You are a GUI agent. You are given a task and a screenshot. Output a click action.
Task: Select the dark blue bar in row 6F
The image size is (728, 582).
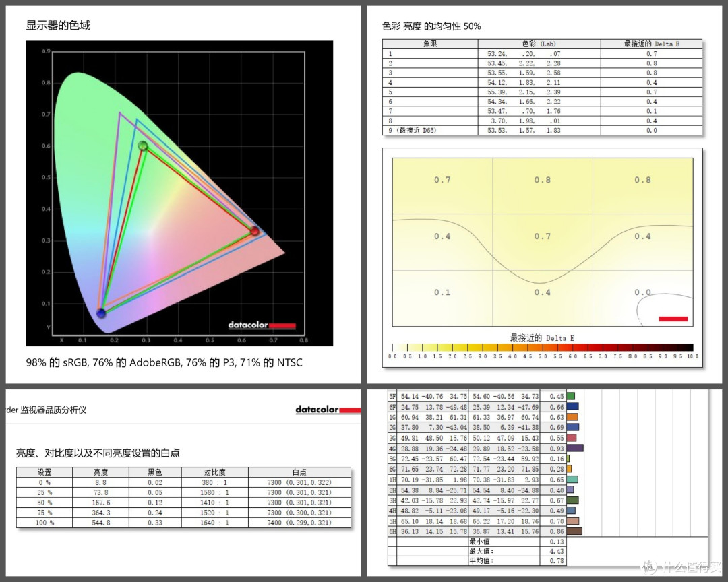572,407
